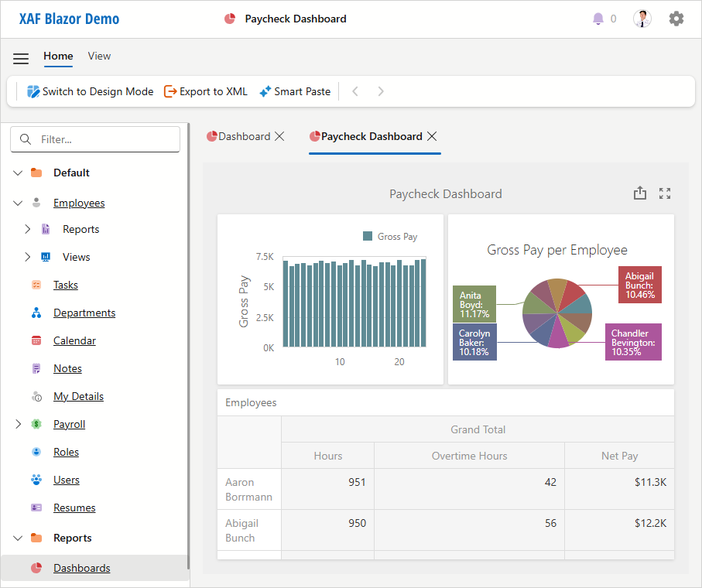
Task: Open the Resumes navigation link
Action: 74,508
